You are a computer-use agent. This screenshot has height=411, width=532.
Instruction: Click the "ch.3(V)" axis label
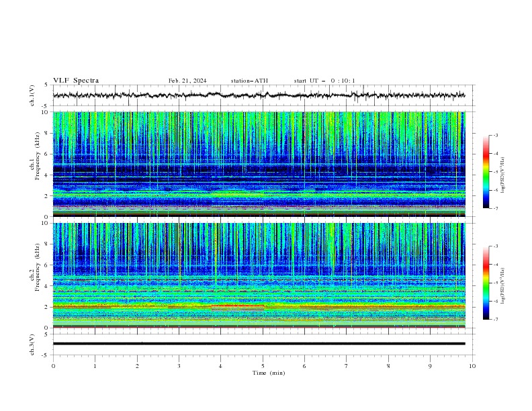32,345
